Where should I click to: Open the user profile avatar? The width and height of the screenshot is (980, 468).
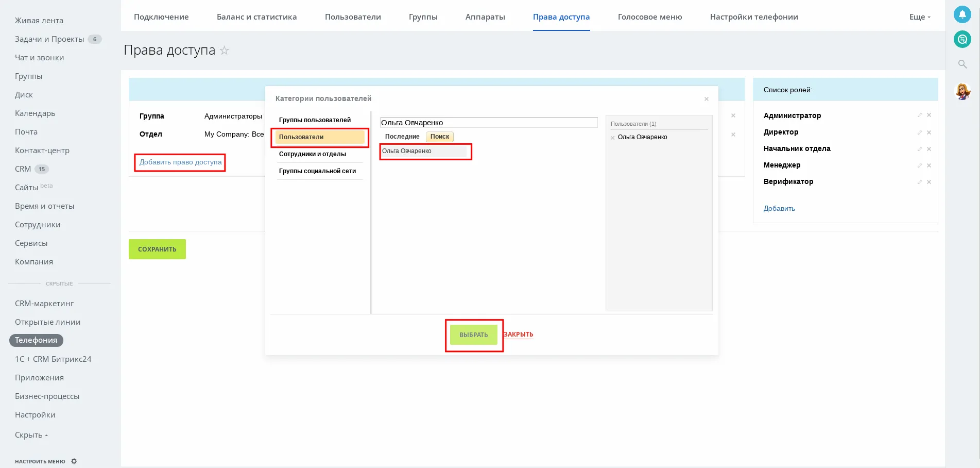(962, 92)
